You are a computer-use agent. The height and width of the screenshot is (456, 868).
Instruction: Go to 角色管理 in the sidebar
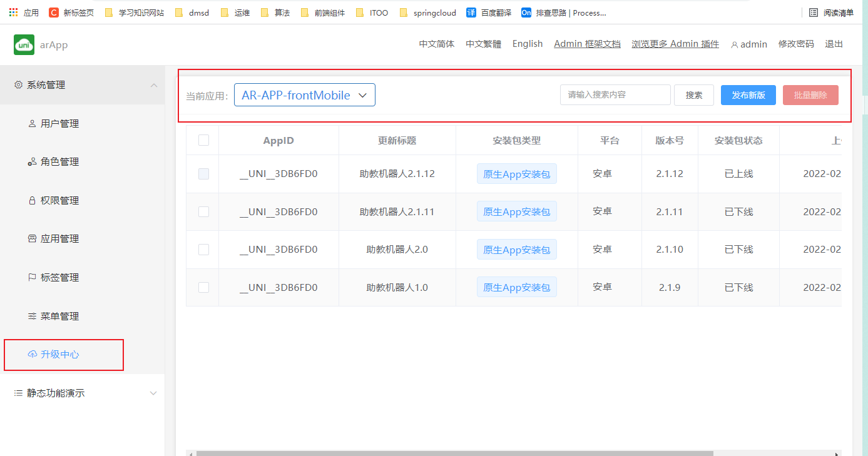(x=59, y=162)
